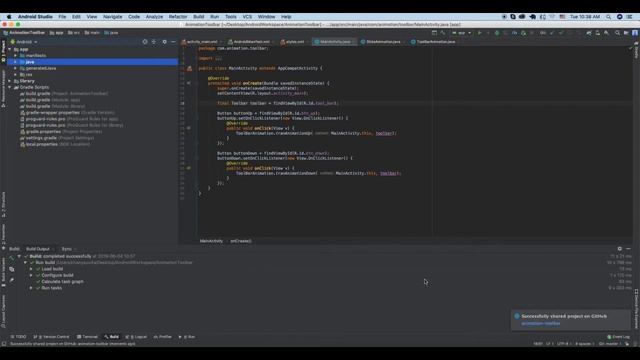Viewport: 640px width, 360px height.
Task: Open Build panel gear settings
Action: point(620,249)
